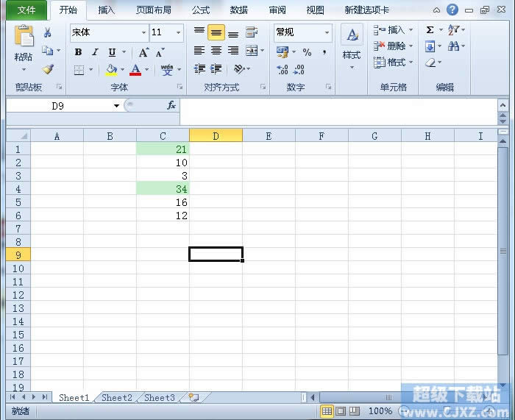515x420 pixels.
Task: Switch to 审阅 Review tab
Action: tap(277, 10)
